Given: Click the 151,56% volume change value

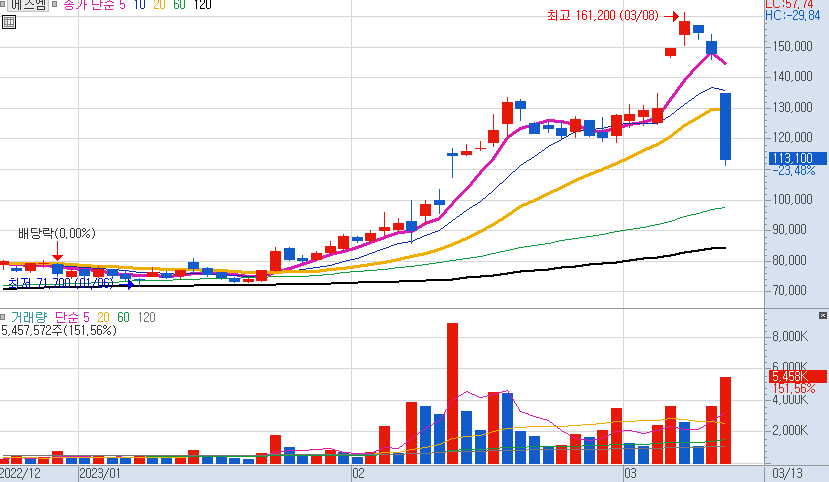Looking at the screenshot, I should 794,388.
